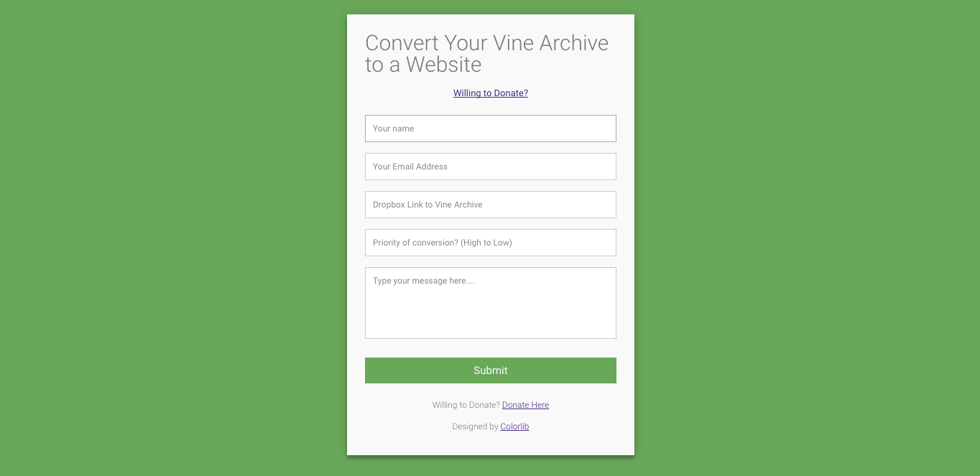Focus the message text area
Image resolution: width=980 pixels, height=476 pixels.
click(x=490, y=303)
